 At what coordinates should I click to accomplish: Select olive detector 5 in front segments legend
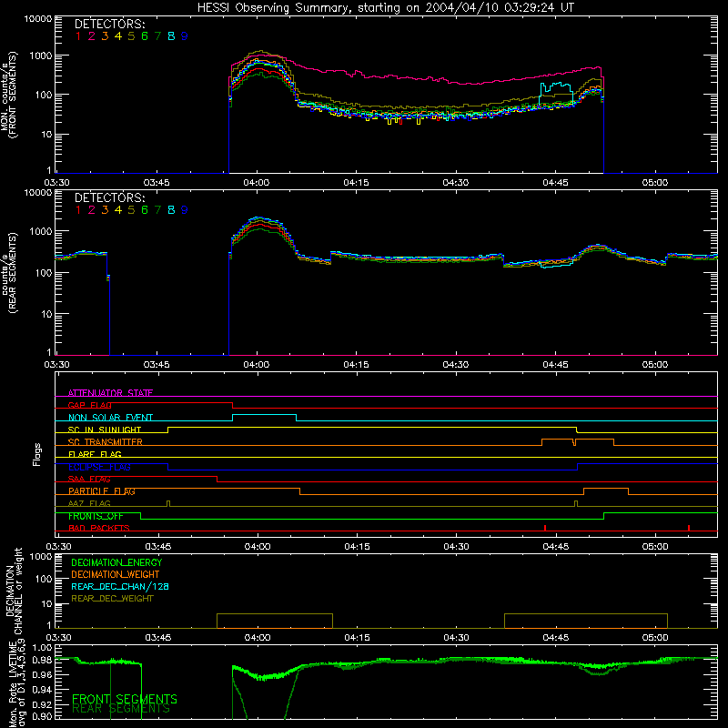pos(131,36)
